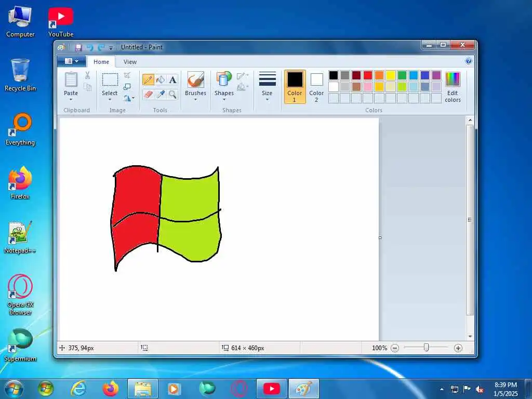Open Customize Quick Access Toolbar dropdown
The height and width of the screenshot is (399, 532).
click(x=111, y=48)
